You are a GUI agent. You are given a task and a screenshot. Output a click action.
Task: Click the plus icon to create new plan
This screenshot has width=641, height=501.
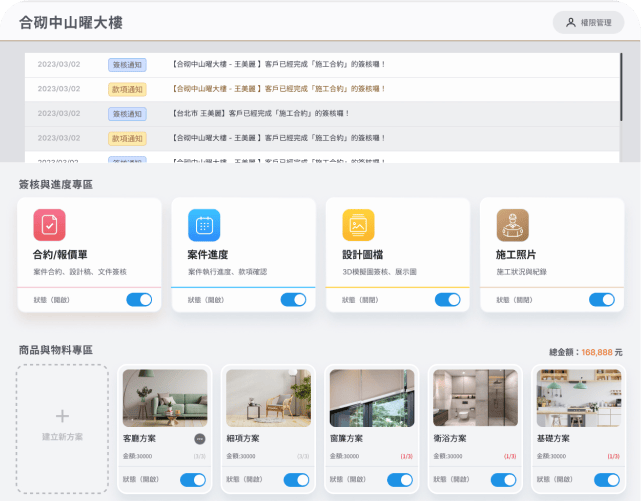click(62, 415)
